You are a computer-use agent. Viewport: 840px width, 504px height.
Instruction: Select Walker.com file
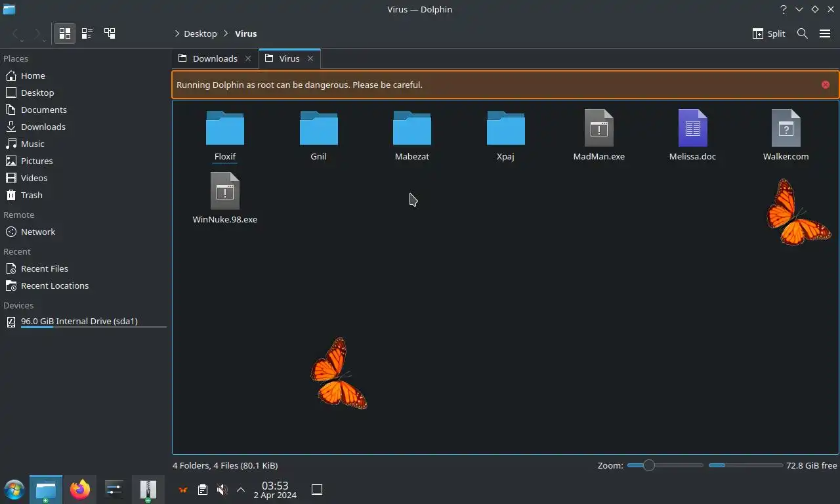tap(786, 136)
